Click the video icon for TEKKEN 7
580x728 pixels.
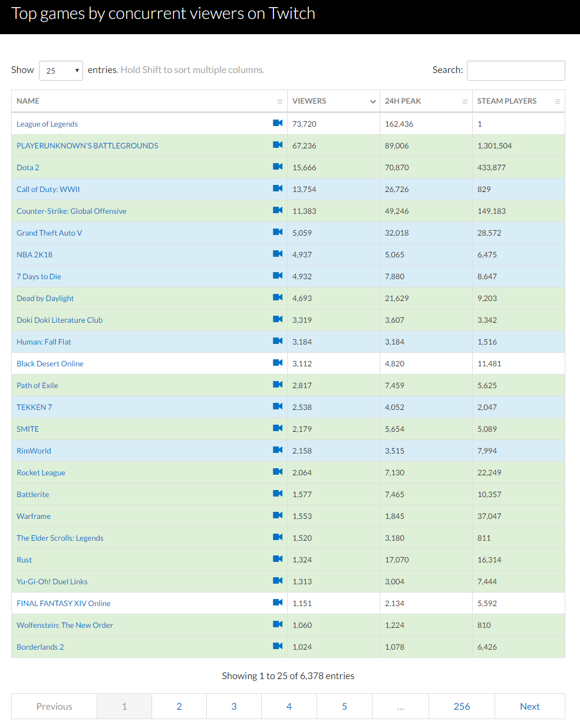[278, 406]
